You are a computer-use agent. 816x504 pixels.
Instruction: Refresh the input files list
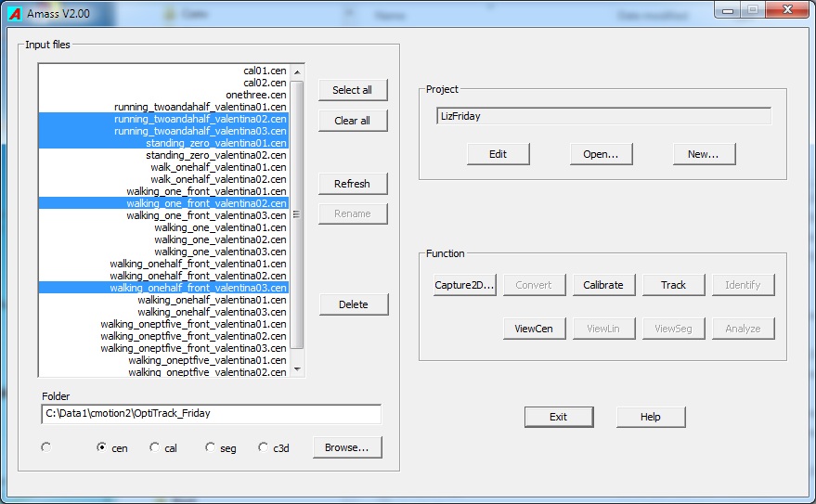(352, 184)
